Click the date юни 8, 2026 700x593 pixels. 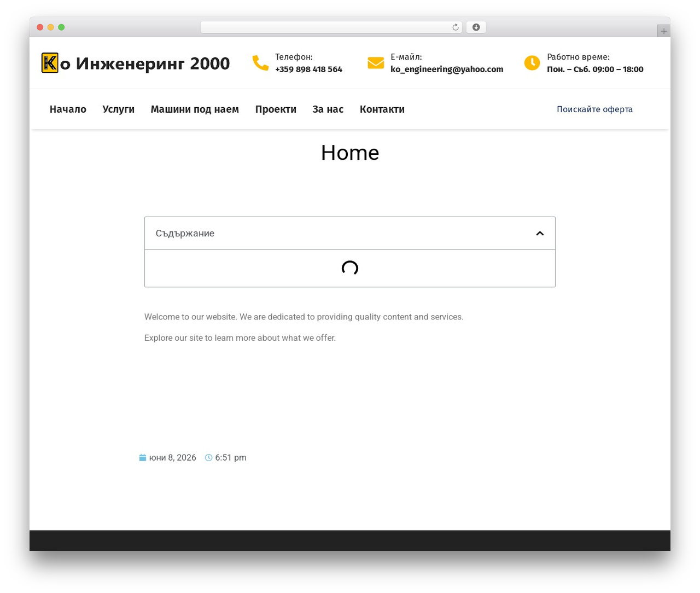pos(172,458)
